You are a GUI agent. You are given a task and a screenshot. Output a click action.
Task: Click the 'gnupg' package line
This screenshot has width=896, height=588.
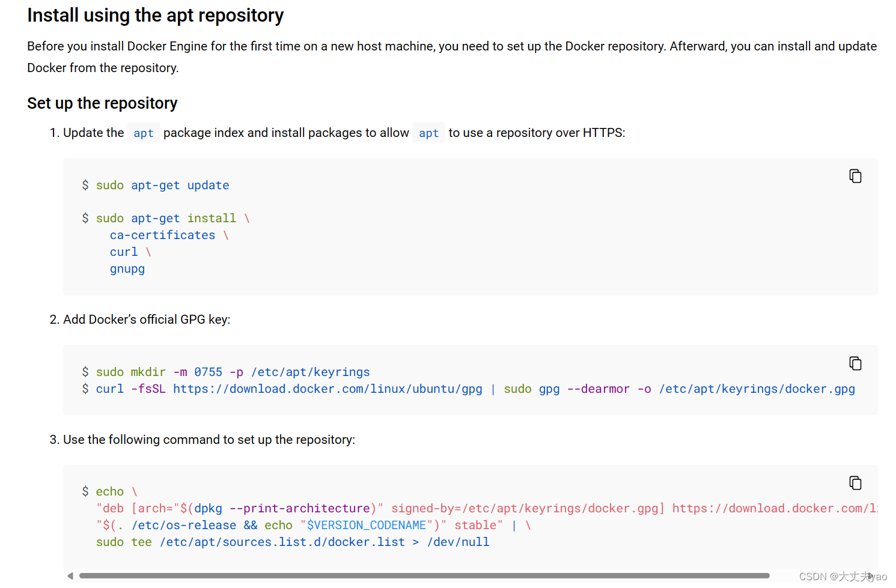pos(127,268)
